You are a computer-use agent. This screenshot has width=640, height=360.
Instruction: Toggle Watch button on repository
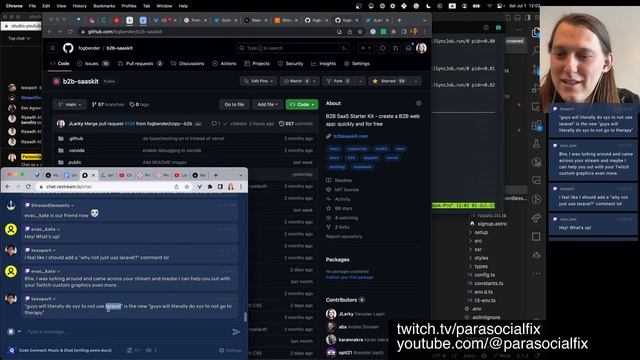(x=296, y=81)
